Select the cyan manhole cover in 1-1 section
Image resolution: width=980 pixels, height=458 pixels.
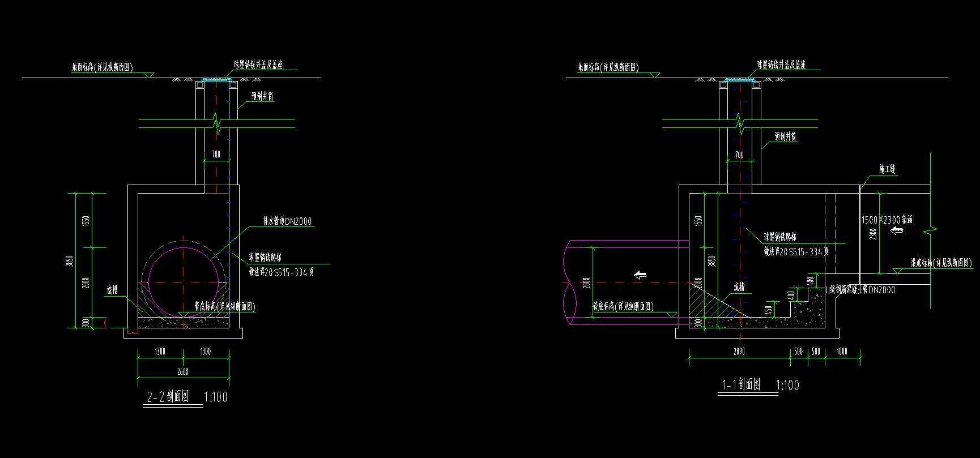[740, 80]
